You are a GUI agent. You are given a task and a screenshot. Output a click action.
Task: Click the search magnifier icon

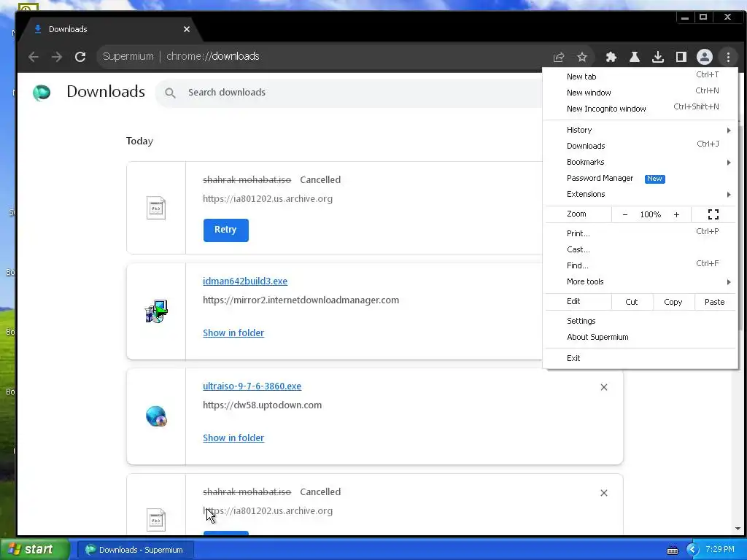tap(170, 93)
